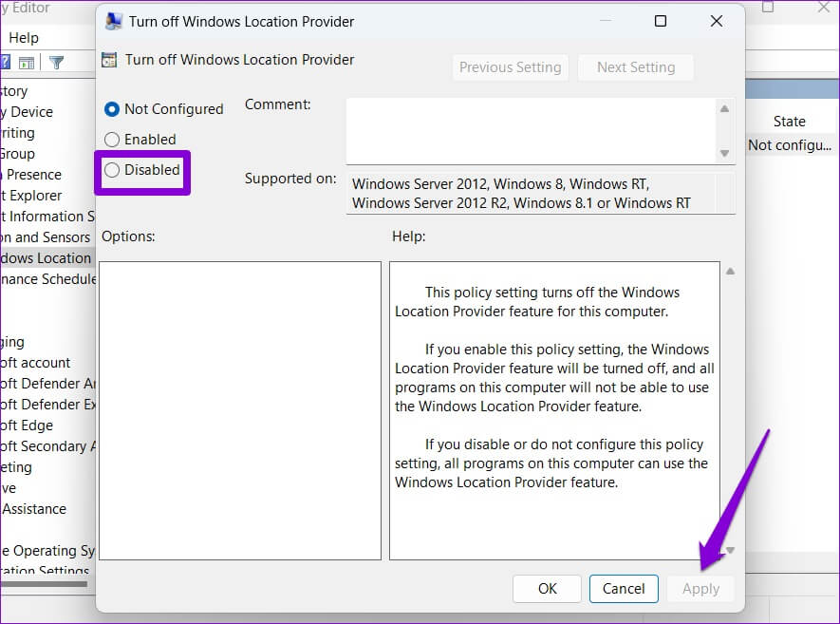The image size is (840, 624).
Task: Select 'nance Schedule' item in the tree
Action: coord(47,279)
